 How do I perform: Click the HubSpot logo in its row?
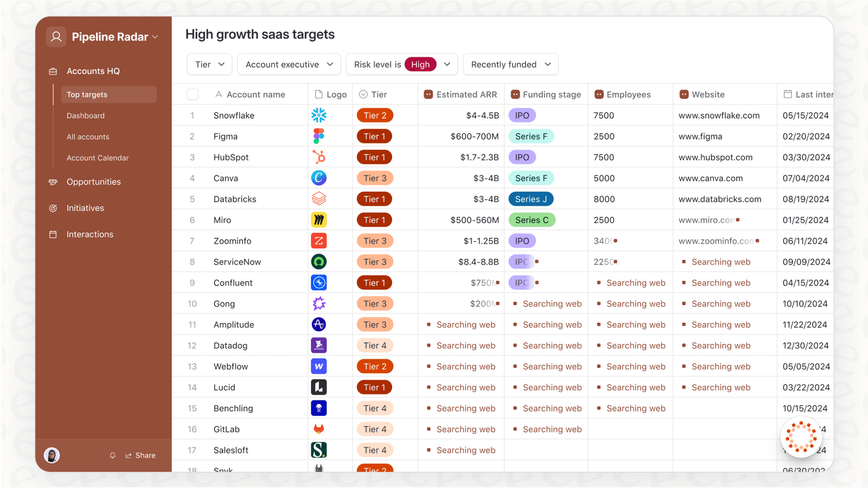click(x=319, y=157)
